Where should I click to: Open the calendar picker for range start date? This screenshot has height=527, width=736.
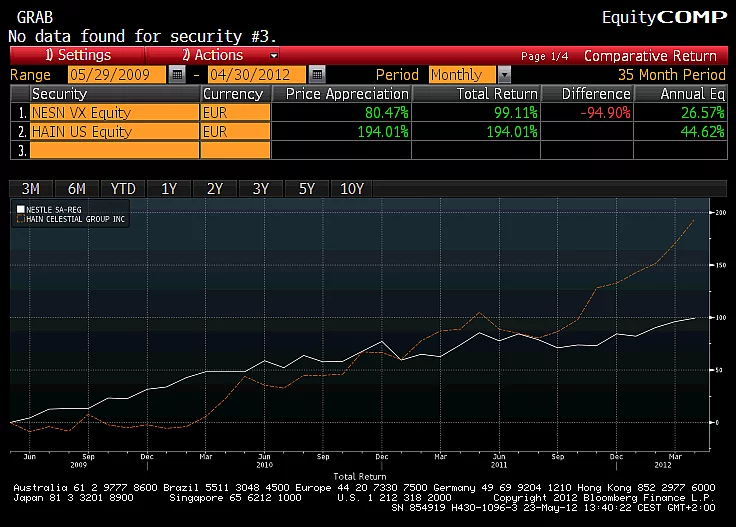coord(177,75)
